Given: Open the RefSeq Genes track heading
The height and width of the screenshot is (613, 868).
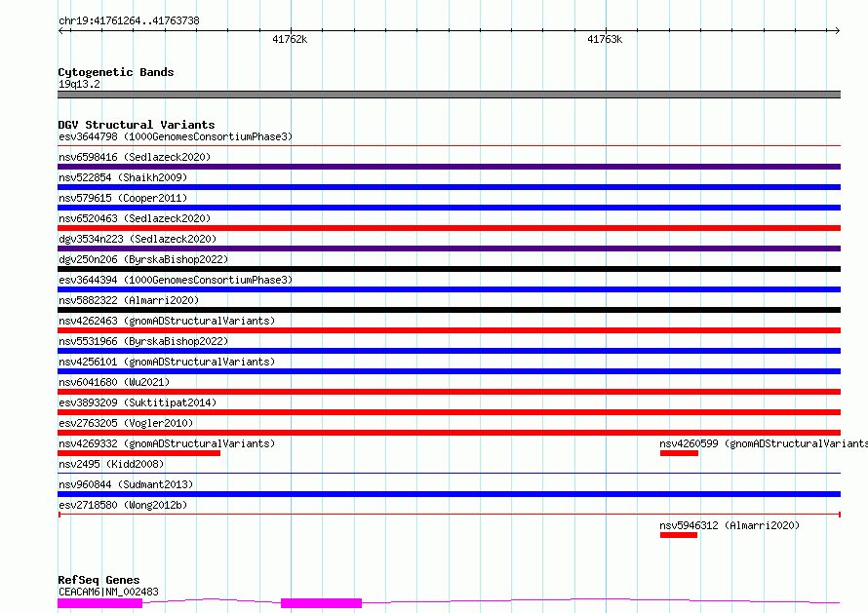Looking at the screenshot, I should point(99,580).
